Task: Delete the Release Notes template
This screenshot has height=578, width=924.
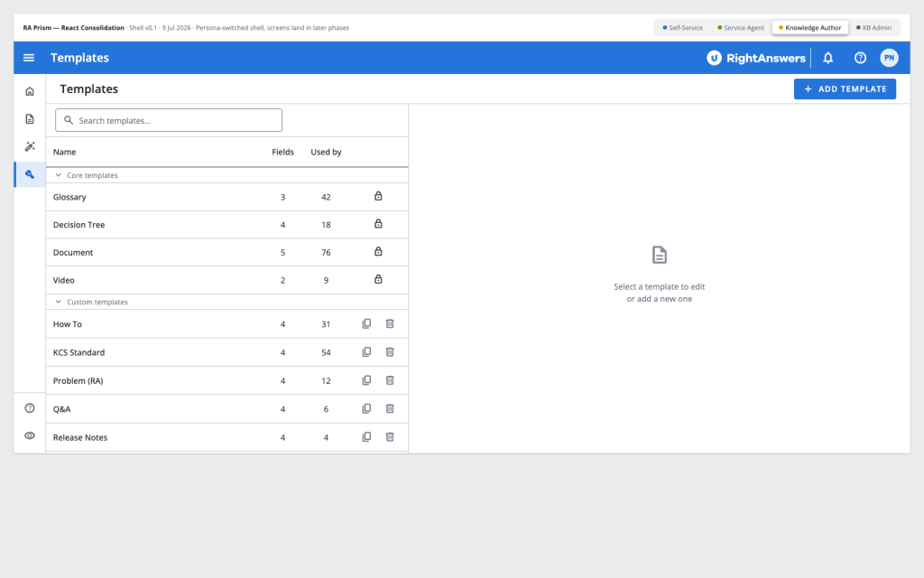Action: 390,437
